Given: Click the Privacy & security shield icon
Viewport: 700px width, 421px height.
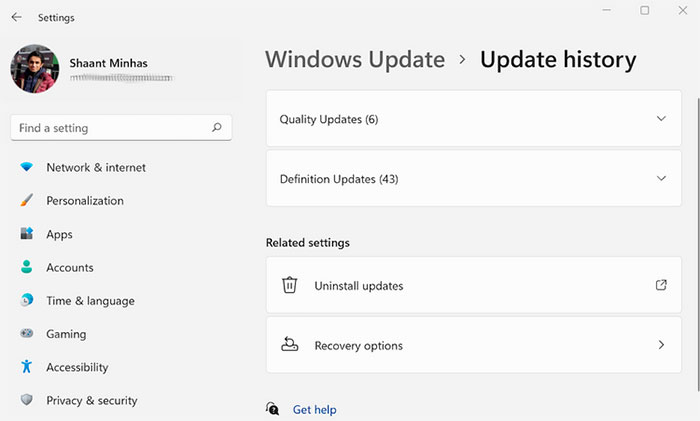Looking at the screenshot, I should [27, 401].
